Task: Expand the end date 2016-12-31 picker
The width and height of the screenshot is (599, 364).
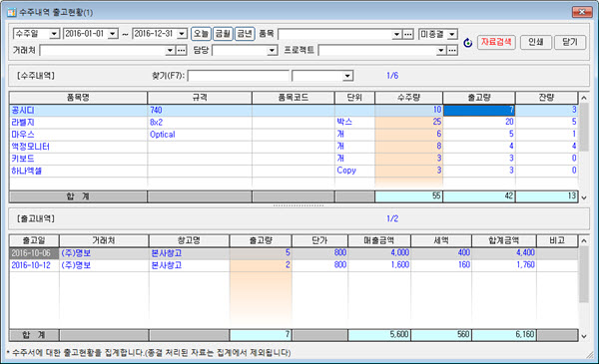Action: point(182,34)
